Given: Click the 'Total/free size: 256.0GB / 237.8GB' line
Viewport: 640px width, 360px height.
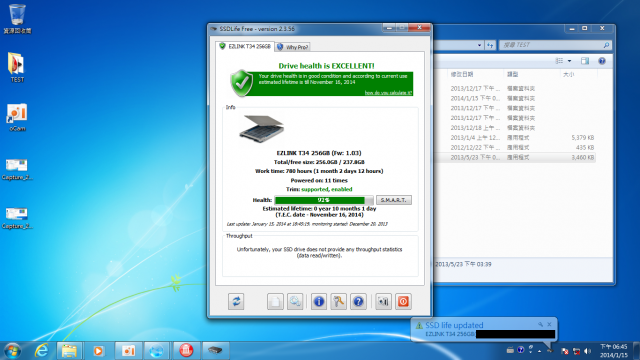Looking at the screenshot, I should click(x=319, y=162).
